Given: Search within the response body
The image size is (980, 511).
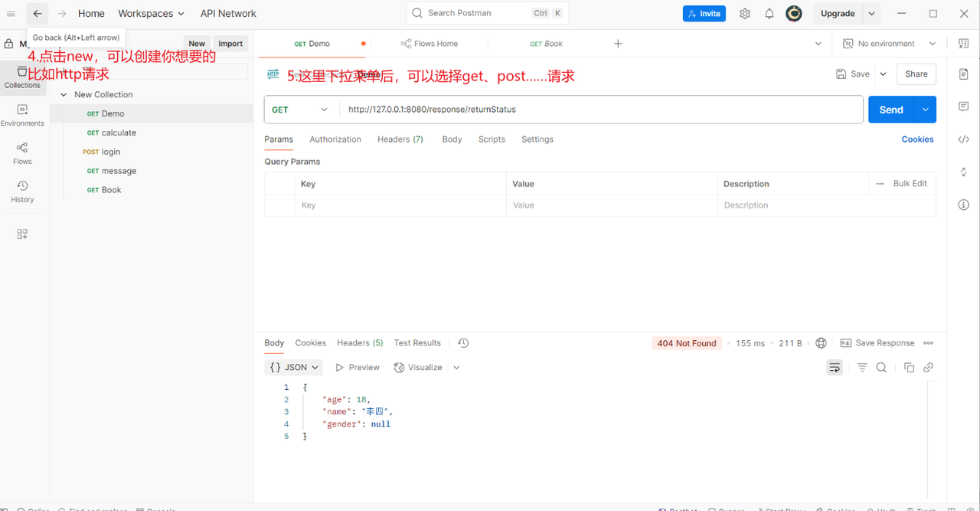Looking at the screenshot, I should (881, 368).
